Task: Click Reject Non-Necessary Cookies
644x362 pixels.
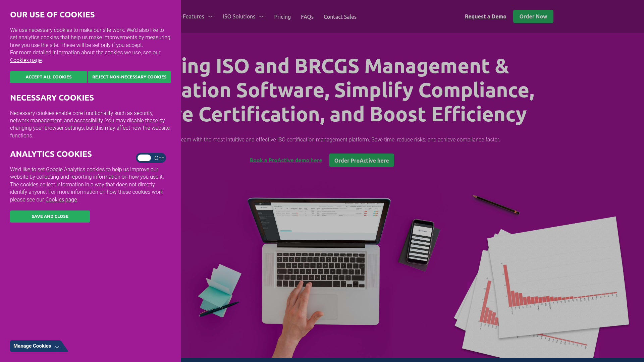Action: 129,77
